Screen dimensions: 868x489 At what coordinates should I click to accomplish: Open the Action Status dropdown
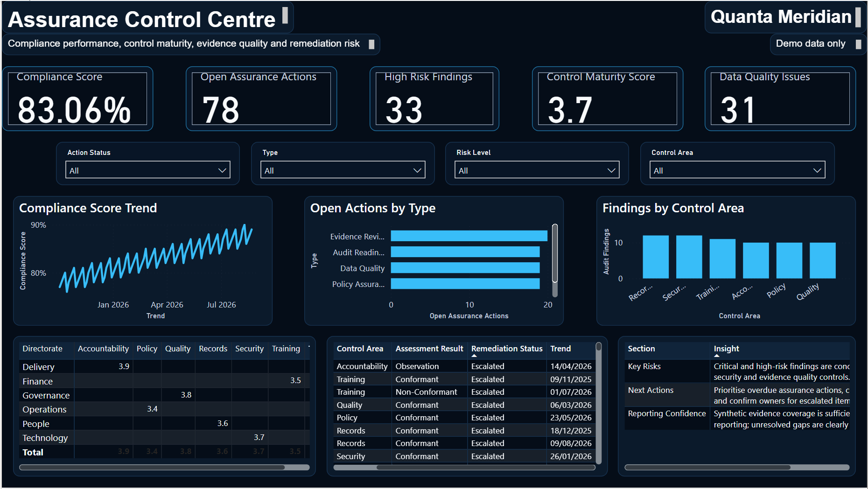147,170
